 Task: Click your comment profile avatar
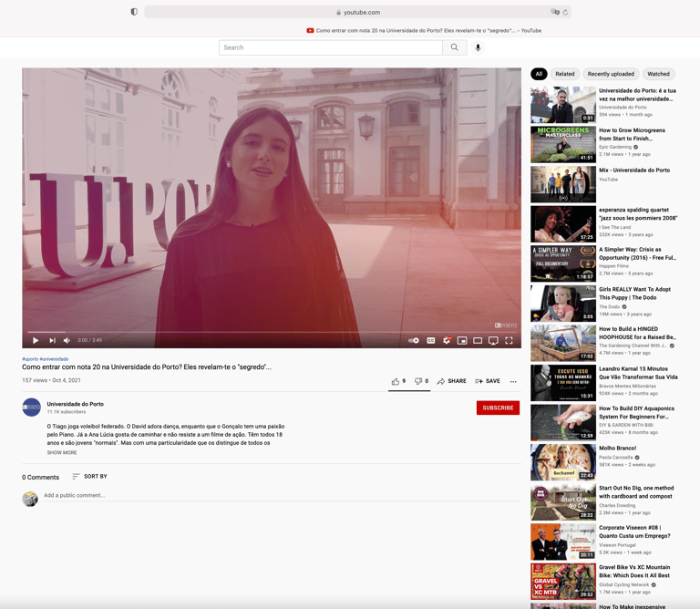click(30, 499)
